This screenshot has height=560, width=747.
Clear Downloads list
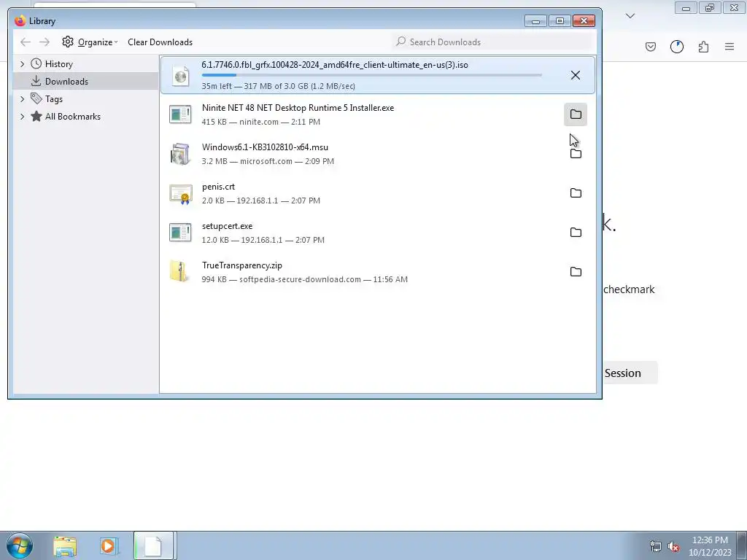tap(160, 42)
